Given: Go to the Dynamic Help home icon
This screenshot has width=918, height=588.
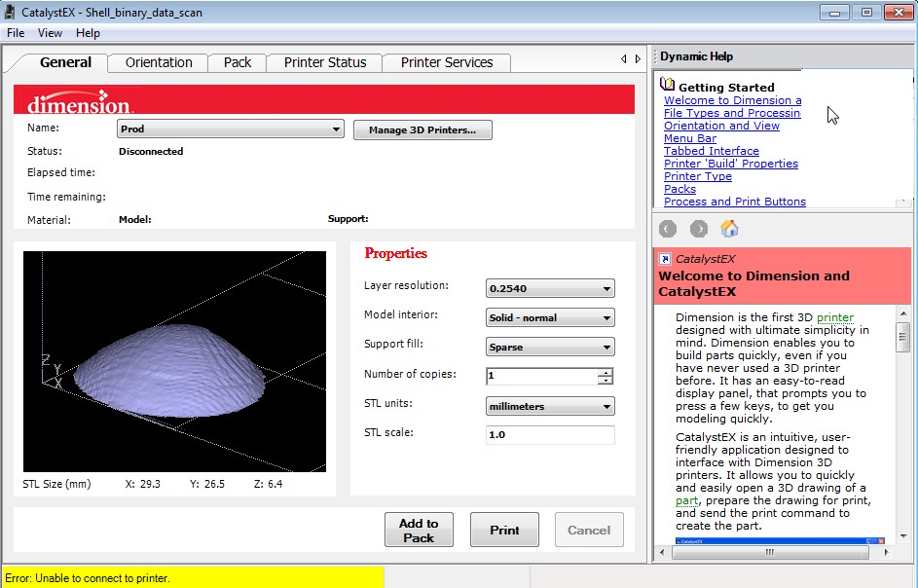Looking at the screenshot, I should coord(729,228).
